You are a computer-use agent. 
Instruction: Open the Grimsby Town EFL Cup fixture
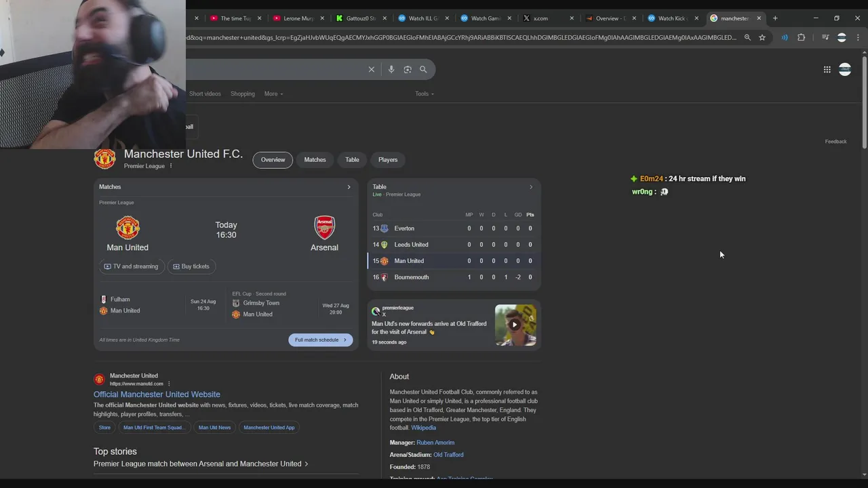coord(291,305)
